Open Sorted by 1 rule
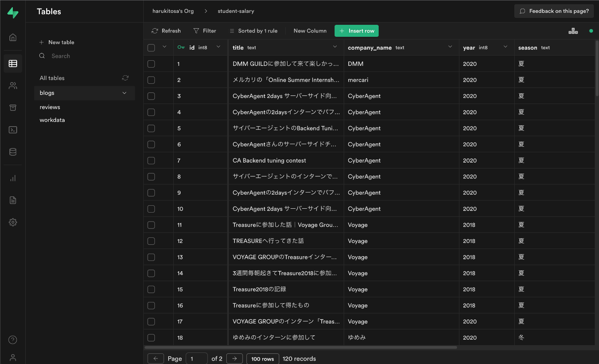Screen dimensions: 599x364 [x=253, y=31]
